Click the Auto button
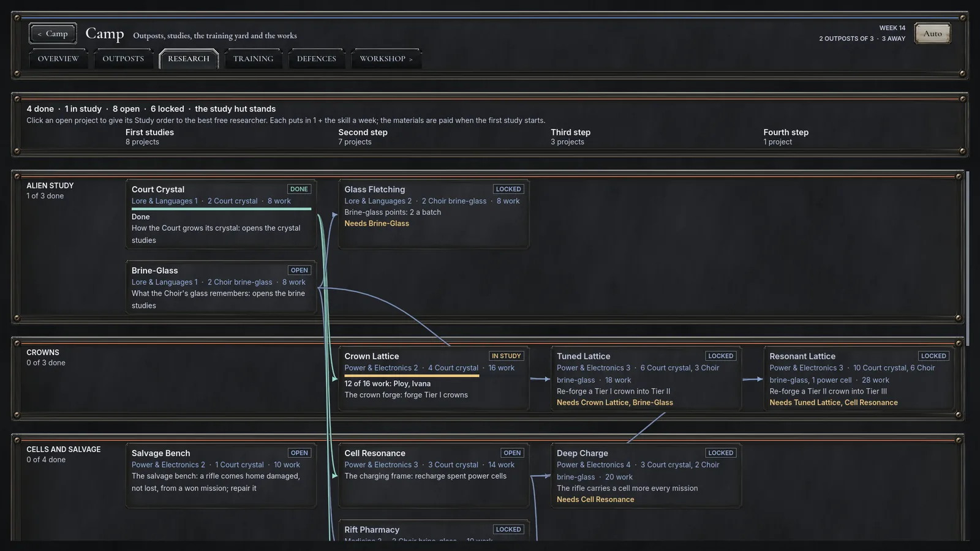The image size is (980, 551). coord(932,34)
